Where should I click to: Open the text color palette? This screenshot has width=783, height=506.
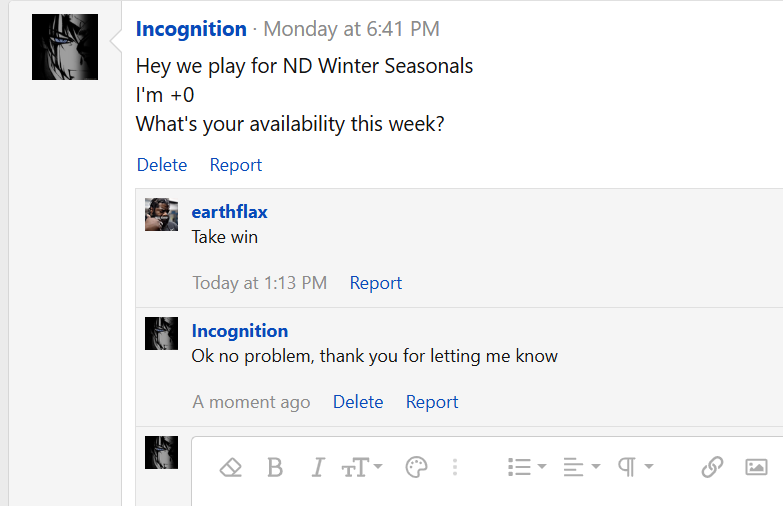[416, 467]
